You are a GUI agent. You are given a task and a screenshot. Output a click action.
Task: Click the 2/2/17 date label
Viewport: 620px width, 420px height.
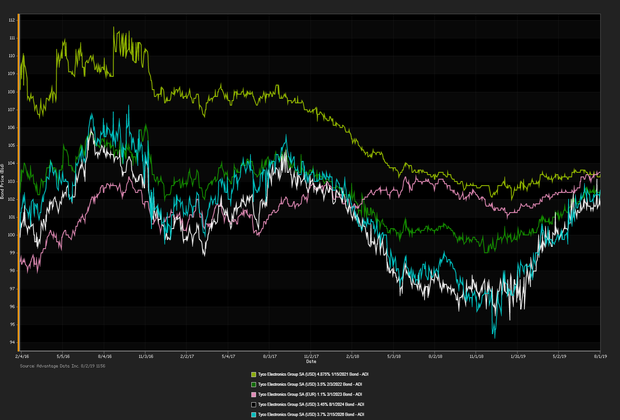point(187,356)
